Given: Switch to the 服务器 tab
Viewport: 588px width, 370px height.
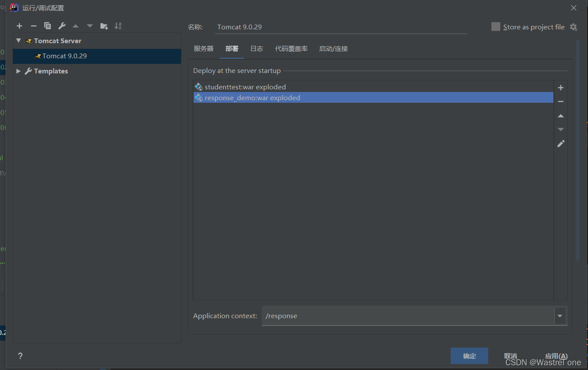Looking at the screenshot, I should point(203,49).
